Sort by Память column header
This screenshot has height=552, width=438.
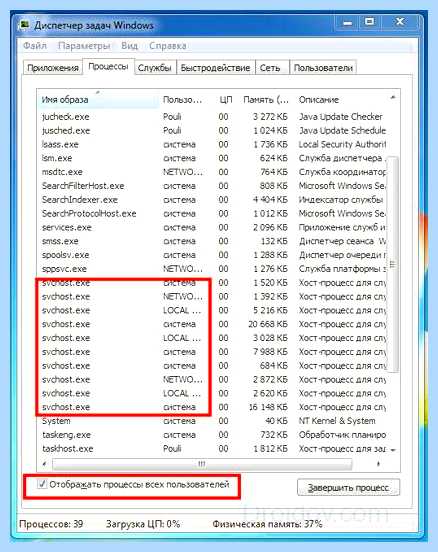pos(266,100)
